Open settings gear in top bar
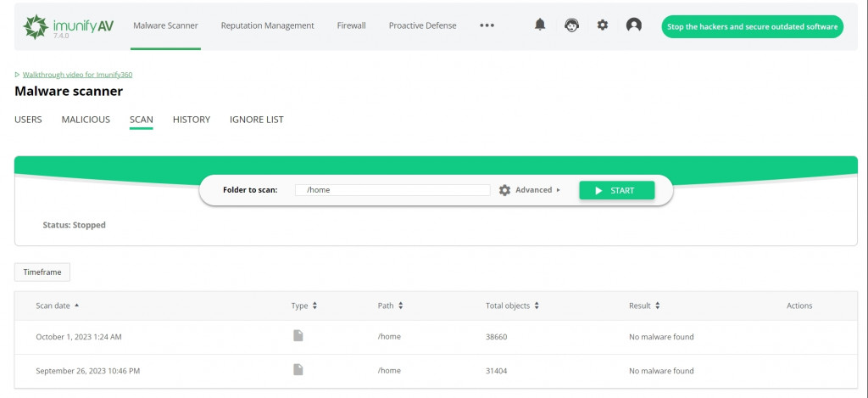Image resolution: width=868 pixels, height=398 pixels. click(603, 25)
